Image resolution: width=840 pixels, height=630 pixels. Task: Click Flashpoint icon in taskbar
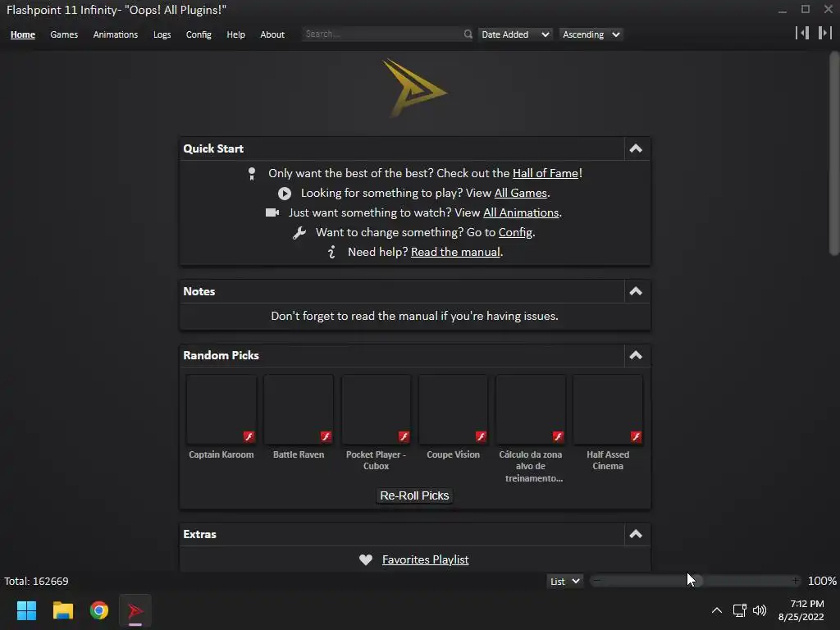135,610
